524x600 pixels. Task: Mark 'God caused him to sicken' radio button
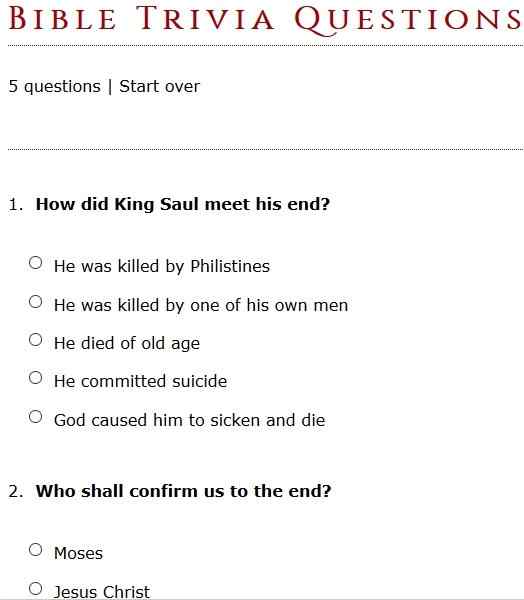click(x=36, y=417)
